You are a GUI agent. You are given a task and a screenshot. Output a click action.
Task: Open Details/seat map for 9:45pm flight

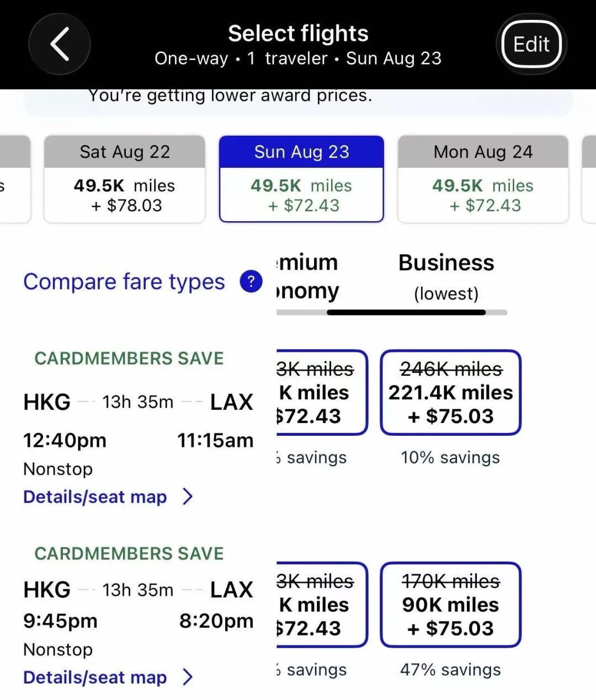point(95,677)
